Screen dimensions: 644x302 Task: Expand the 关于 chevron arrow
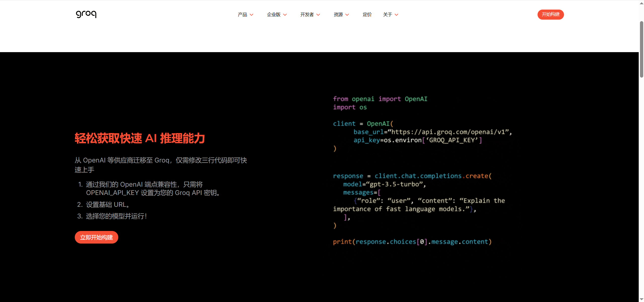click(396, 15)
